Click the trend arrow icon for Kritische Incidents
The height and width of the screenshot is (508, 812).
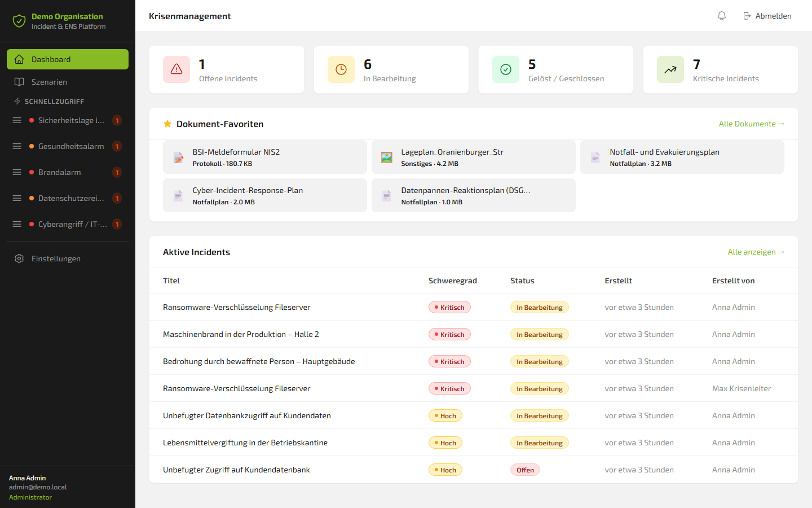pos(670,69)
